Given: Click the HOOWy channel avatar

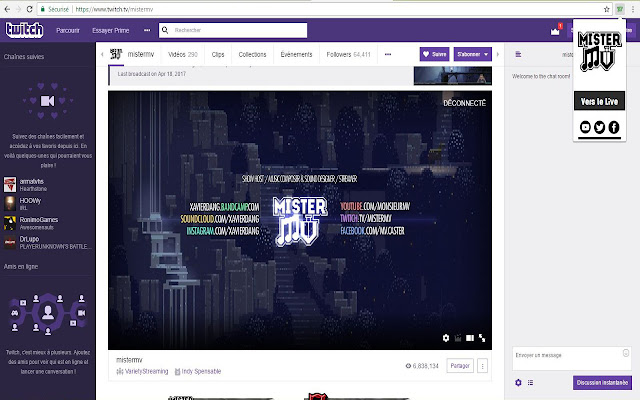Looking at the screenshot, I should click(x=10, y=203).
